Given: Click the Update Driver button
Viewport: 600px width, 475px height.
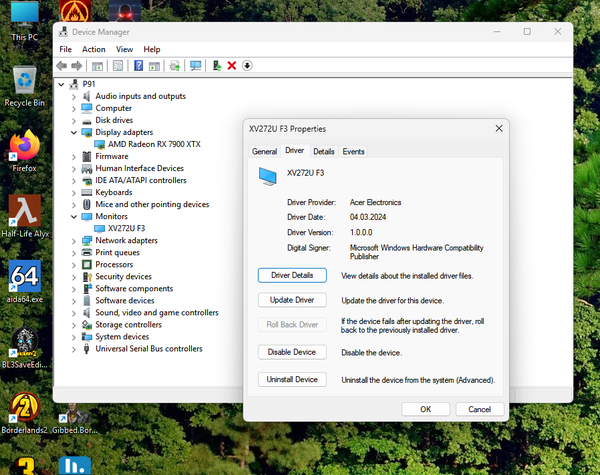Looking at the screenshot, I should tap(292, 300).
